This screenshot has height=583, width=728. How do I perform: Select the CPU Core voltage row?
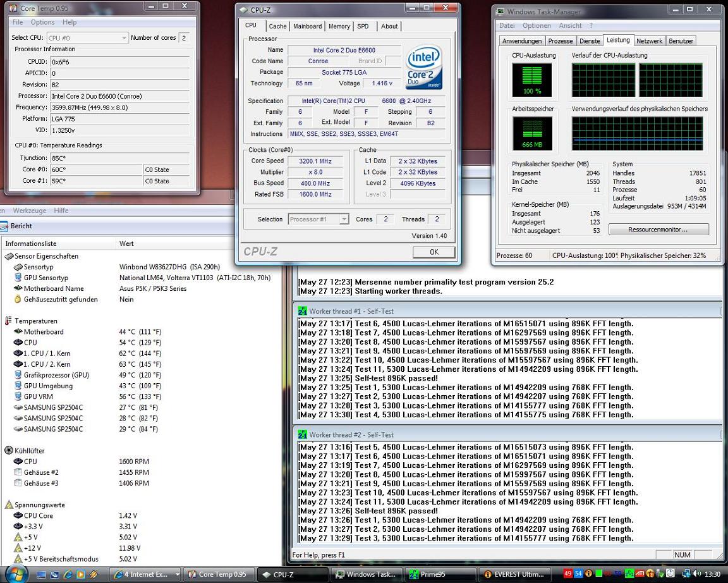click(x=75, y=515)
